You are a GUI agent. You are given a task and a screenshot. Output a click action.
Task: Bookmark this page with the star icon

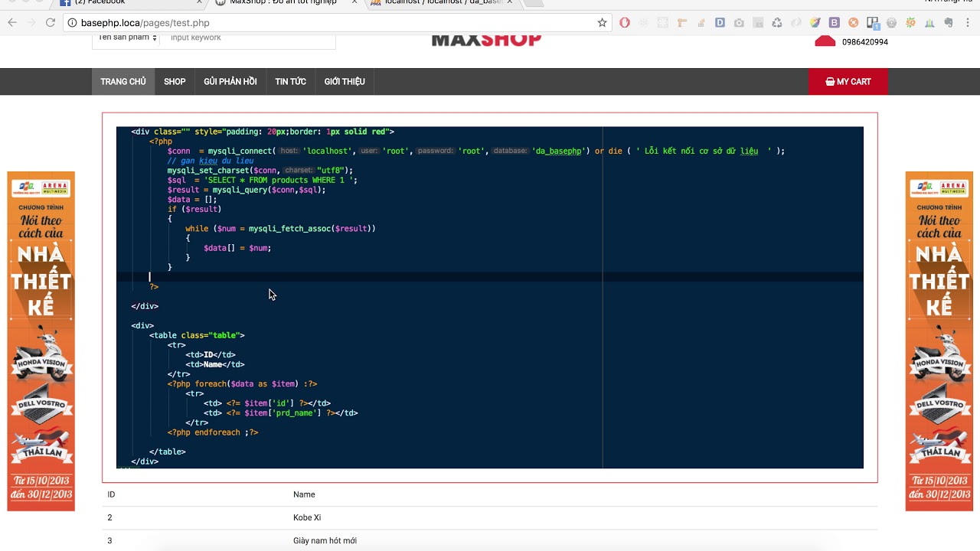point(602,23)
